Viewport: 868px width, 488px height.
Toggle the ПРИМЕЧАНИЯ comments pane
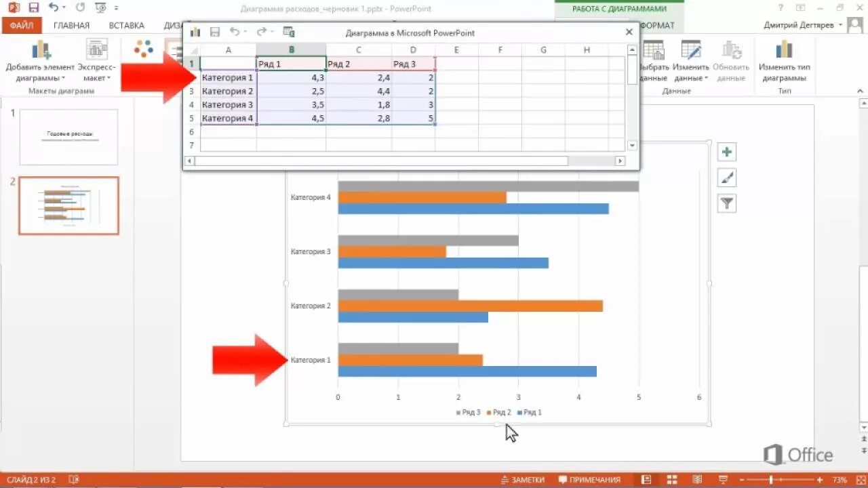click(589, 480)
